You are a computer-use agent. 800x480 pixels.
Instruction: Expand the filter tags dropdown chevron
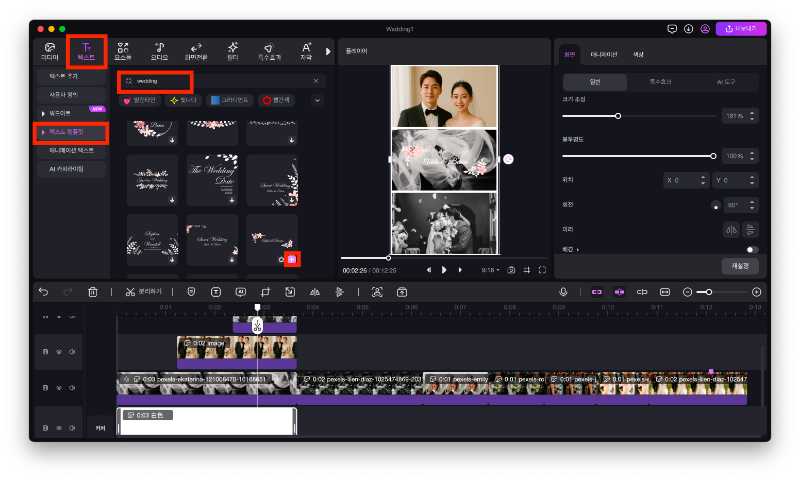318,100
